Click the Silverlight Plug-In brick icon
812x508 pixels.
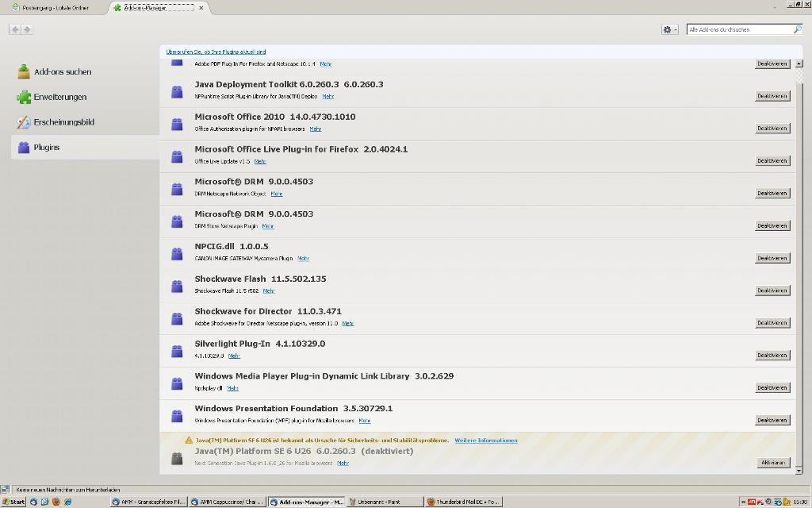tap(177, 351)
